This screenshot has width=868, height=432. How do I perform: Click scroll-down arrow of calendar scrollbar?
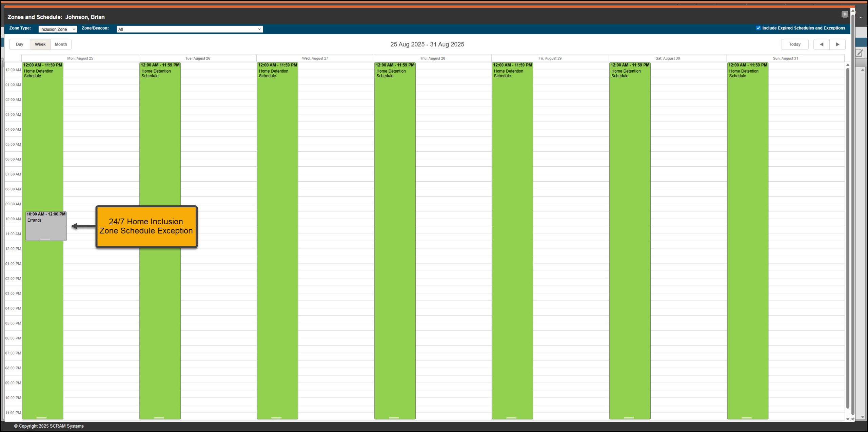[x=848, y=419]
